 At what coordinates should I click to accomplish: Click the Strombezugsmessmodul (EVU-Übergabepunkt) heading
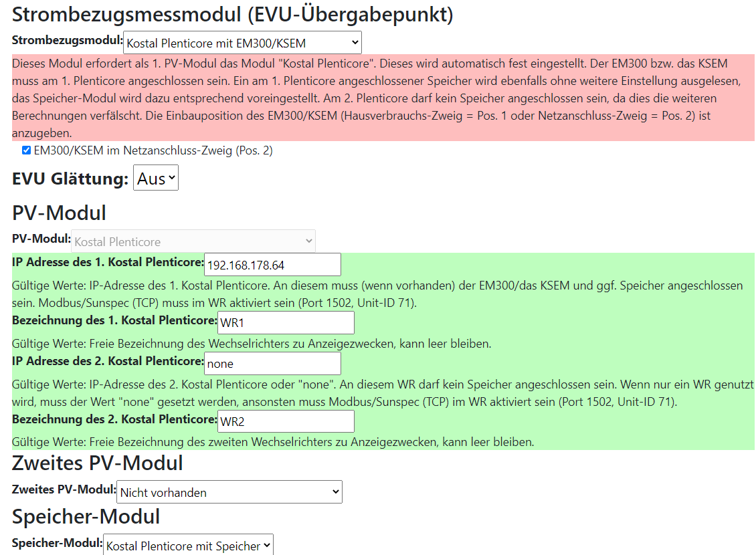click(x=232, y=15)
